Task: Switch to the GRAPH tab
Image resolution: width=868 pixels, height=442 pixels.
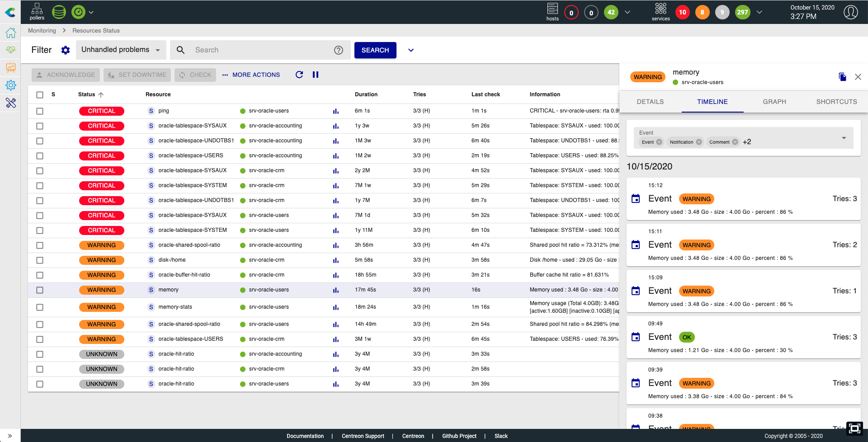Action: coord(774,102)
